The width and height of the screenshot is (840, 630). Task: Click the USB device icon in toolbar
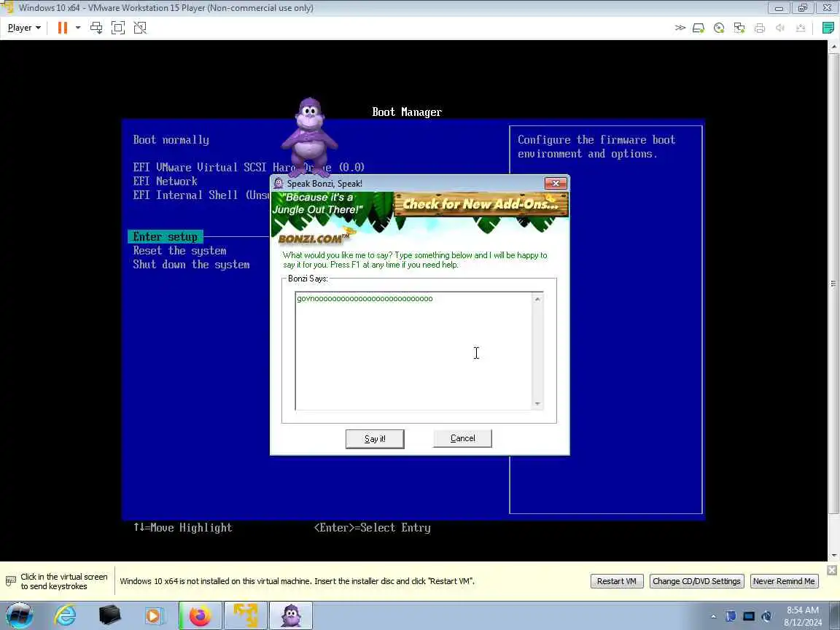tap(801, 28)
